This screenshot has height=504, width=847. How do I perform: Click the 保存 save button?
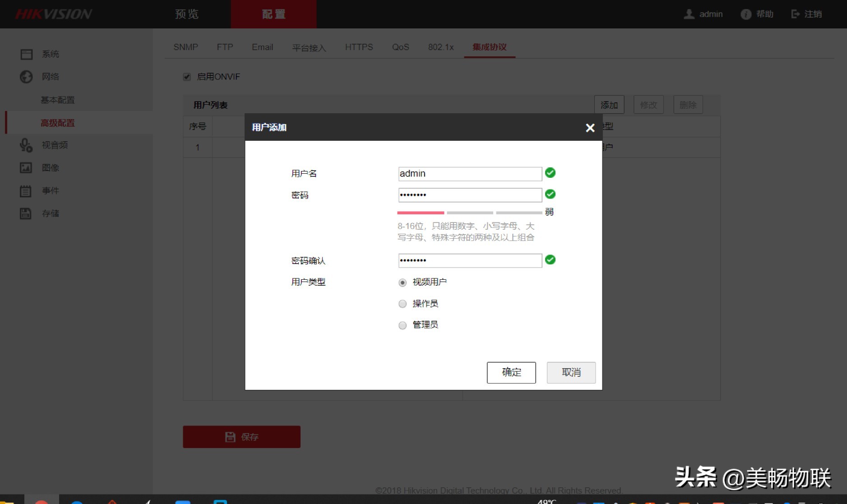(x=241, y=436)
